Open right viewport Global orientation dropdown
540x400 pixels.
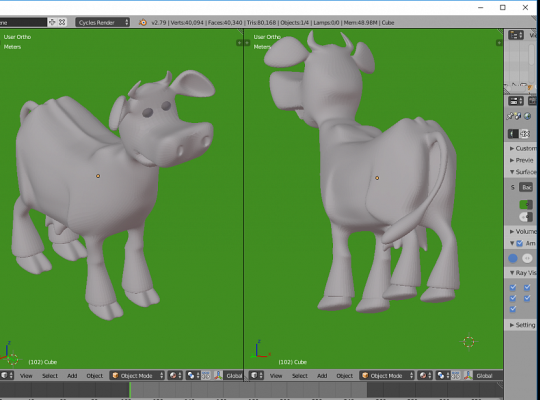488,376
